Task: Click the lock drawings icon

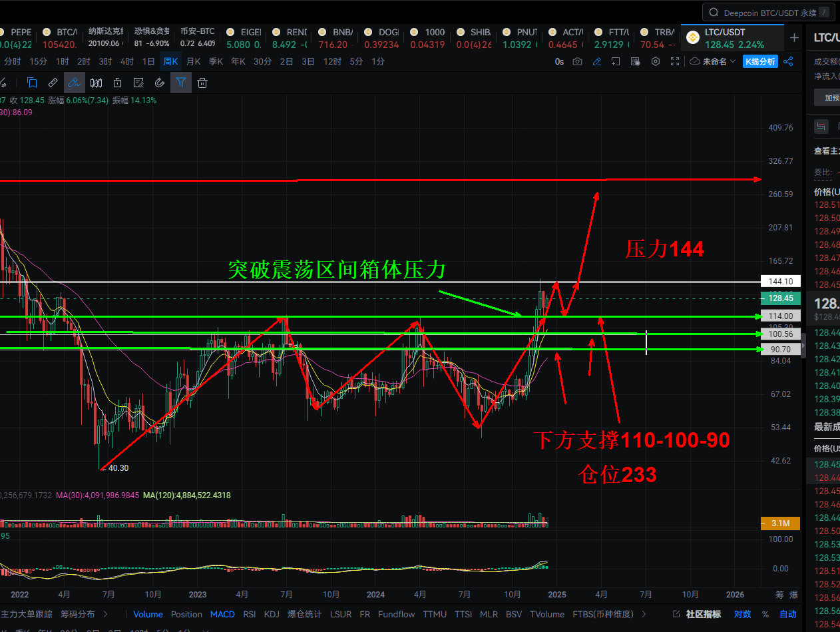Action: pos(117,83)
